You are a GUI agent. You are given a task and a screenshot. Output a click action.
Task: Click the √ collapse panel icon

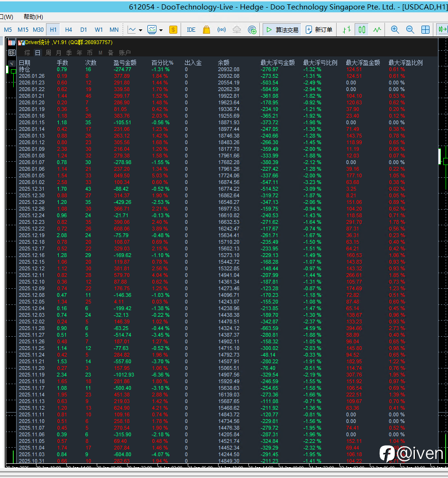coord(11,63)
